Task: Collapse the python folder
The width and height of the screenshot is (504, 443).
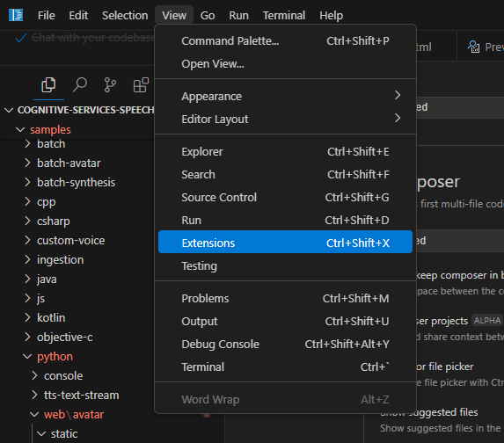Action: pyautogui.click(x=27, y=357)
